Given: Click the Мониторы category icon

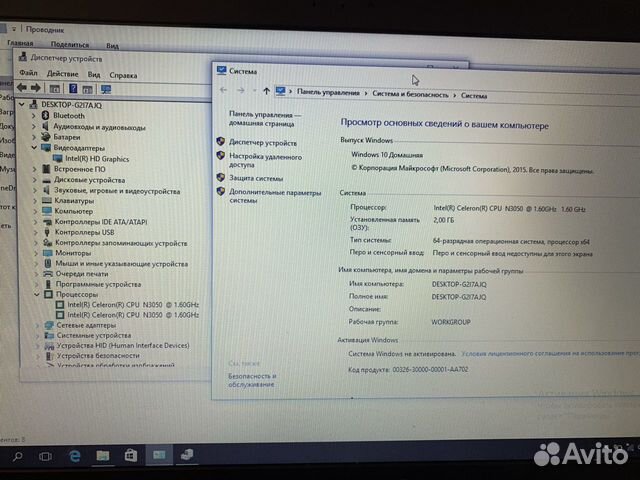Looking at the screenshot, I should 48,253.
